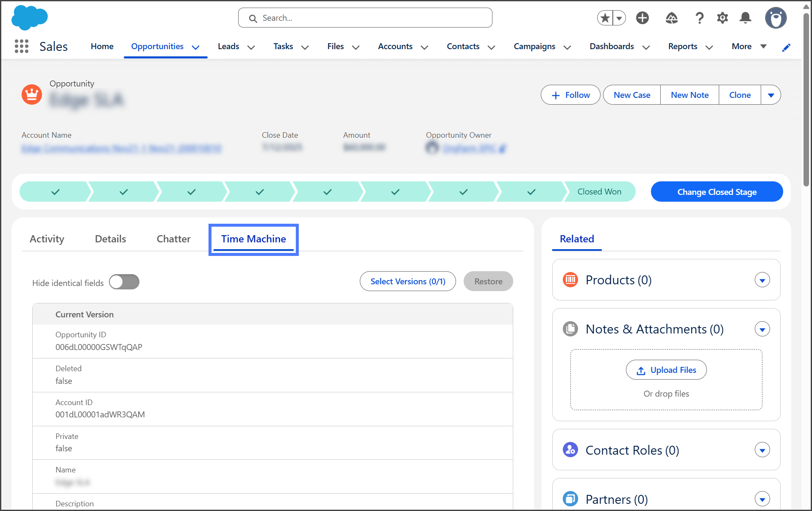The image size is (812, 511).
Task: Click the Change Closed Stage button
Action: pos(716,192)
